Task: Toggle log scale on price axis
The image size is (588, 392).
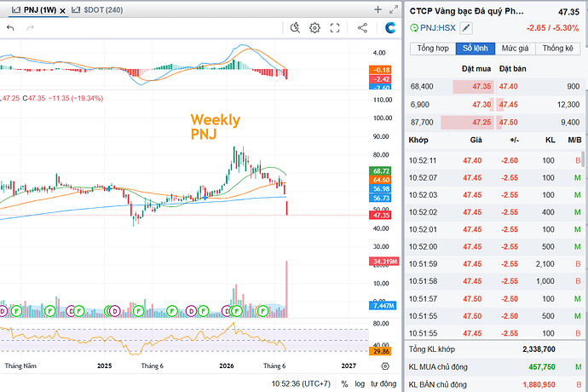Action: click(x=360, y=383)
